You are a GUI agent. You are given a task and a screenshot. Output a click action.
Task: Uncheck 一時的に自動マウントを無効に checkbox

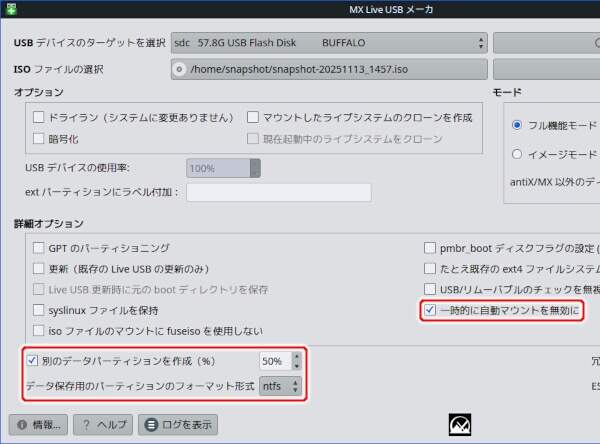coord(430,310)
